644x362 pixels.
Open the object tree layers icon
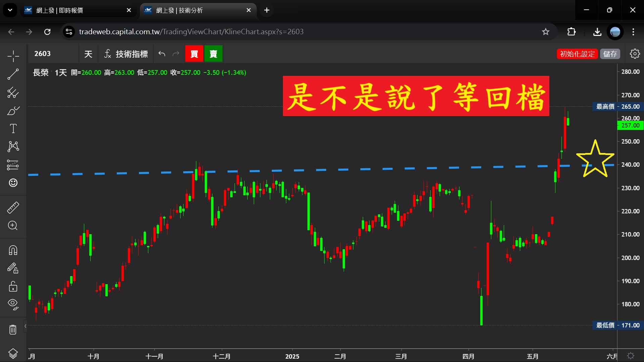(x=13, y=353)
